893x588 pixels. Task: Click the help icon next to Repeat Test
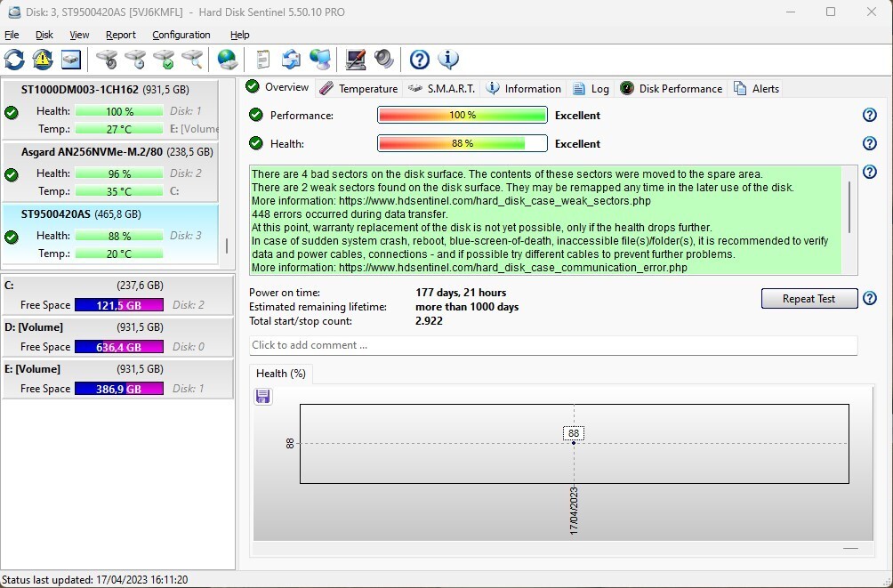coord(870,298)
